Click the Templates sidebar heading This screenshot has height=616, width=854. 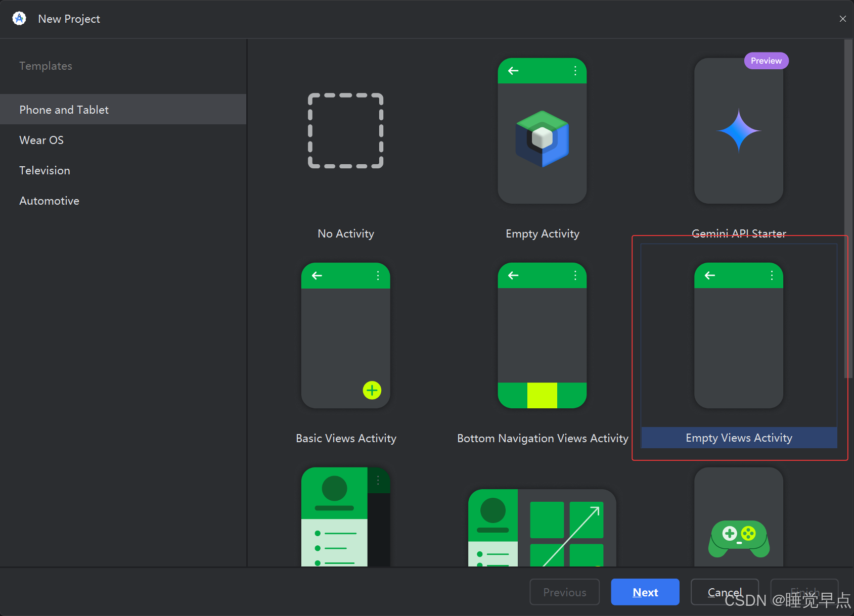[x=46, y=66]
